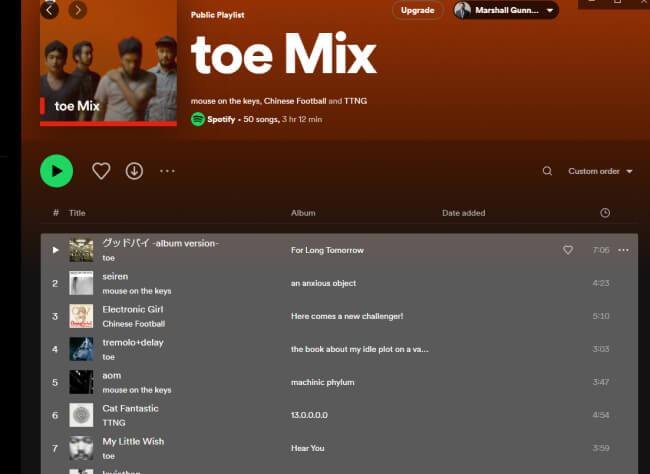Viewport: 650px width, 474px height.
Task: Save the first track with its heart icon
Action: [x=568, y=250]
